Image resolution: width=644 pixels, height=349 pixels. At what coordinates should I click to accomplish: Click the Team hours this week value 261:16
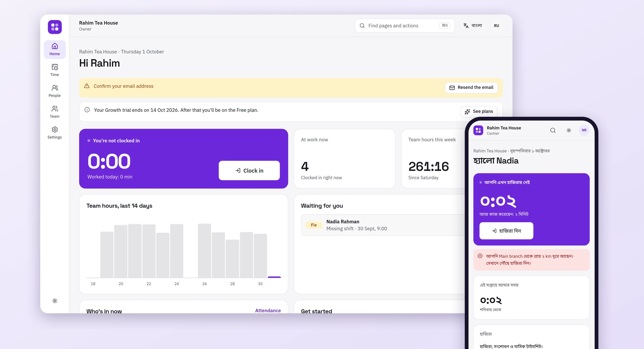(429, 166)
